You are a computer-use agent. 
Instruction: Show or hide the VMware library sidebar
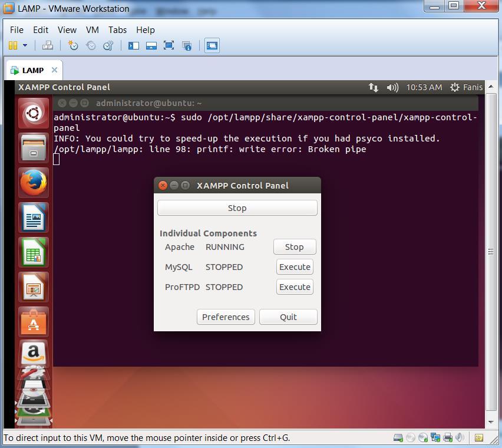pyautogui.click(x=134, y=45)
